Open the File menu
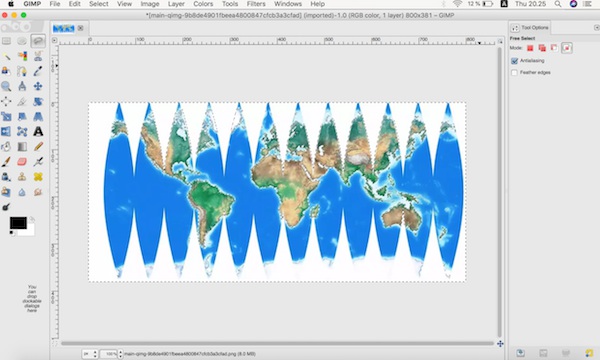The height and width of the screenshot is (360, 600). 55,4
